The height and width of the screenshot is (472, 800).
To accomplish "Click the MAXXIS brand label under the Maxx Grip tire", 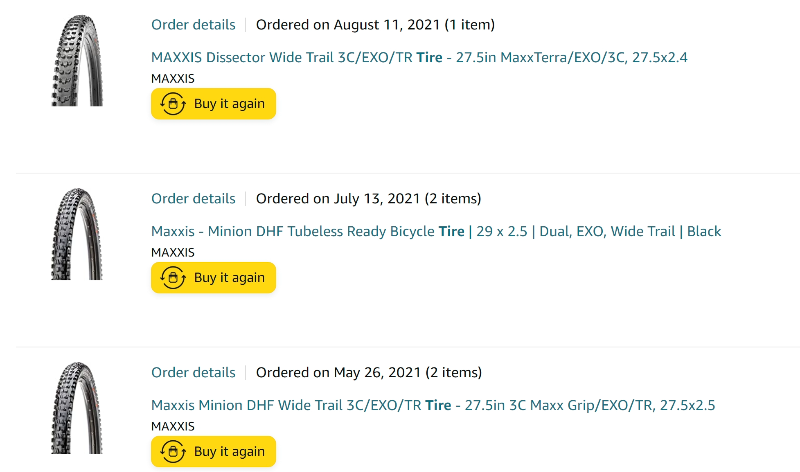I will [173, 426].
